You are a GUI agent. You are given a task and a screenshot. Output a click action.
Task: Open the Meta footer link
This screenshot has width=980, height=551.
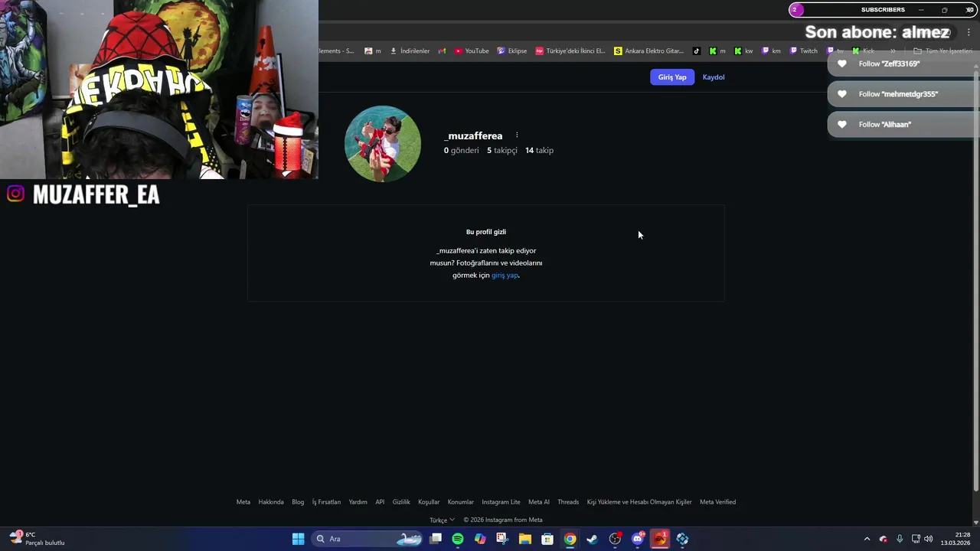[x=243, y=502]
